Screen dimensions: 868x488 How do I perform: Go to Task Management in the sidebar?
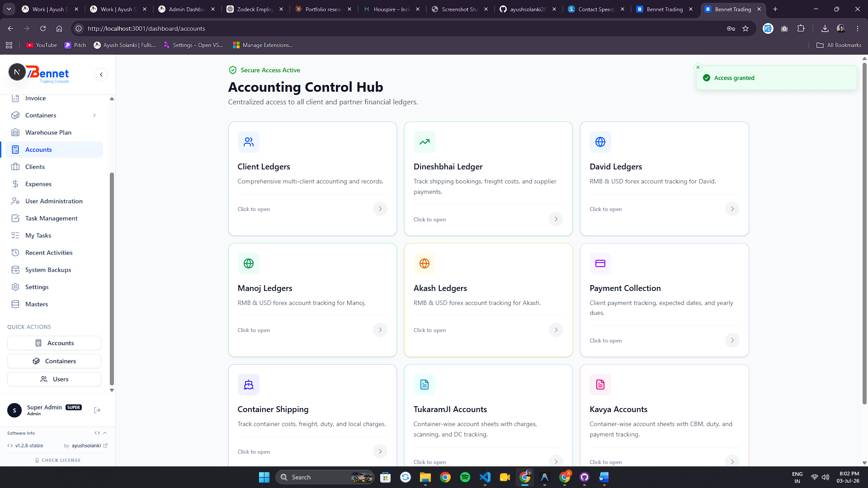pyautogui.click(x=54, y=218)
